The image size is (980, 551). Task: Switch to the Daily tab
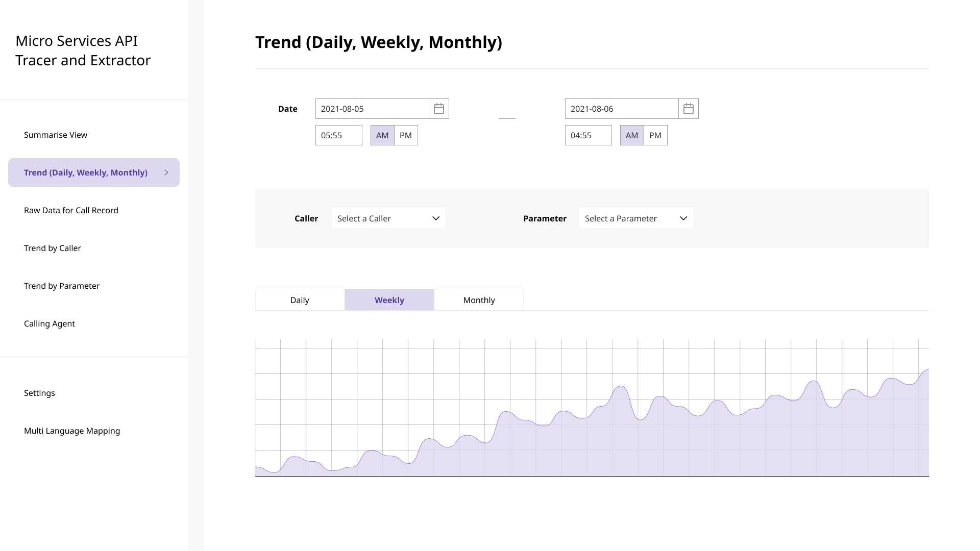[300, 300]
